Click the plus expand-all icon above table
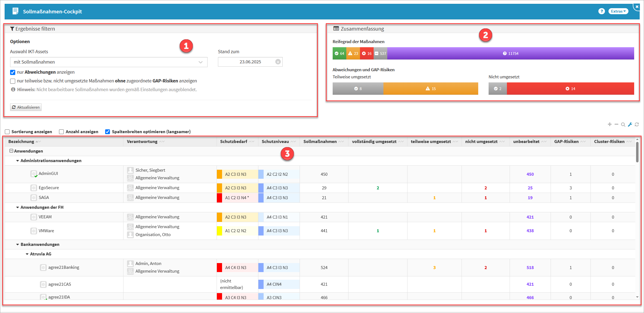The width and height of the screenshot is (644, 313). tap(610, 124)
